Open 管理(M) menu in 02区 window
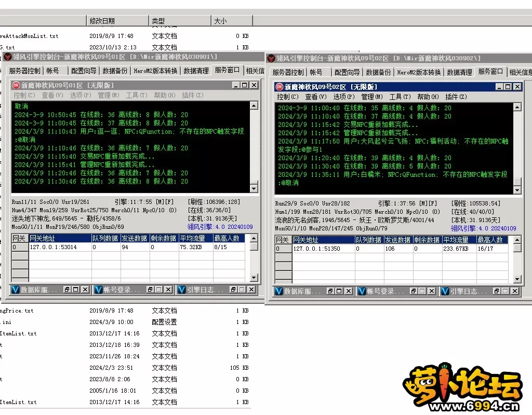Image resolution: width=532 pixels, height=415 pixels. tap(372, 97)
